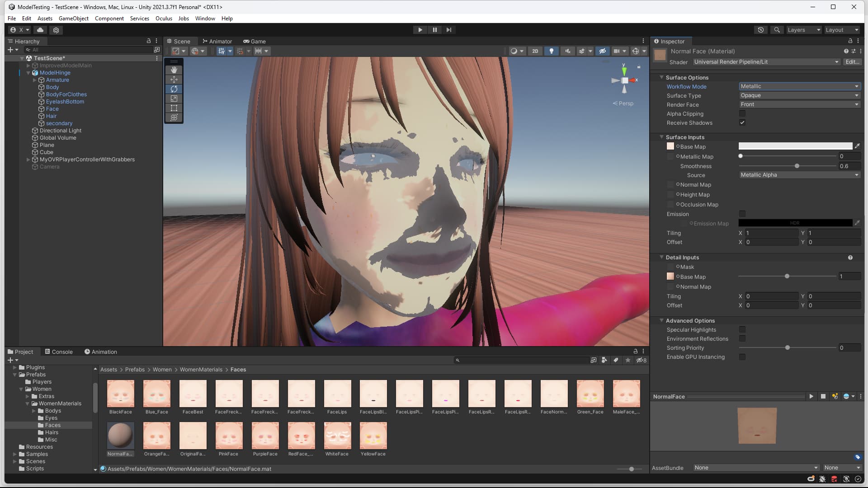This screenshot has width=868, height=488.
Task: Open the Surface Type dropdown showing Opaque
Action: click(799, 95)
